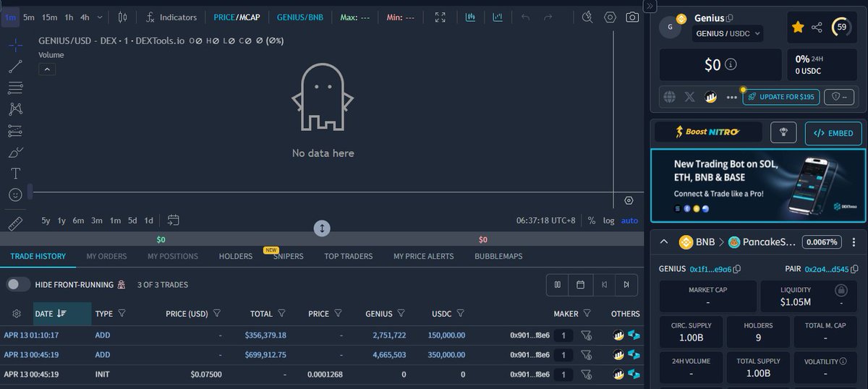Click the airdrop parachute button
Screen dimensions: 868x389
(x=783, y=132)
